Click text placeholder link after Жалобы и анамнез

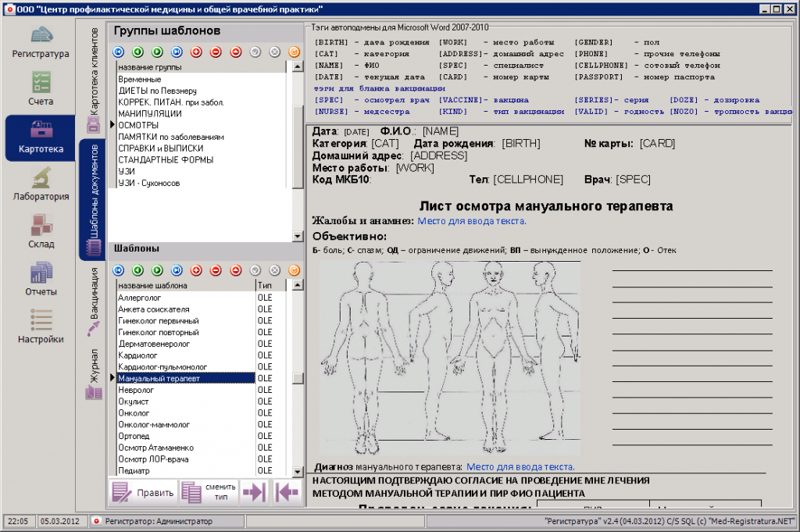471,221
